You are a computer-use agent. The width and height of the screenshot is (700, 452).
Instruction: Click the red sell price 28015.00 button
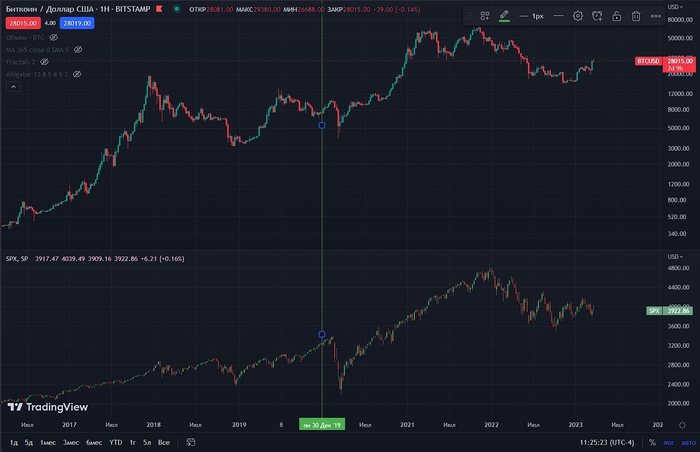(x=21, y=22)
